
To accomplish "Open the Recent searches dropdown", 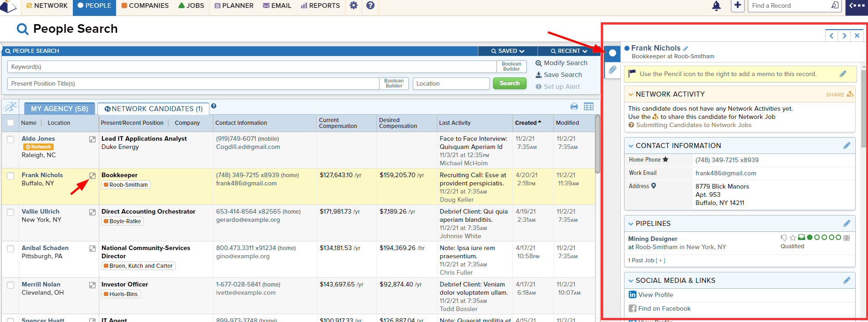I will tap(569, 51).
